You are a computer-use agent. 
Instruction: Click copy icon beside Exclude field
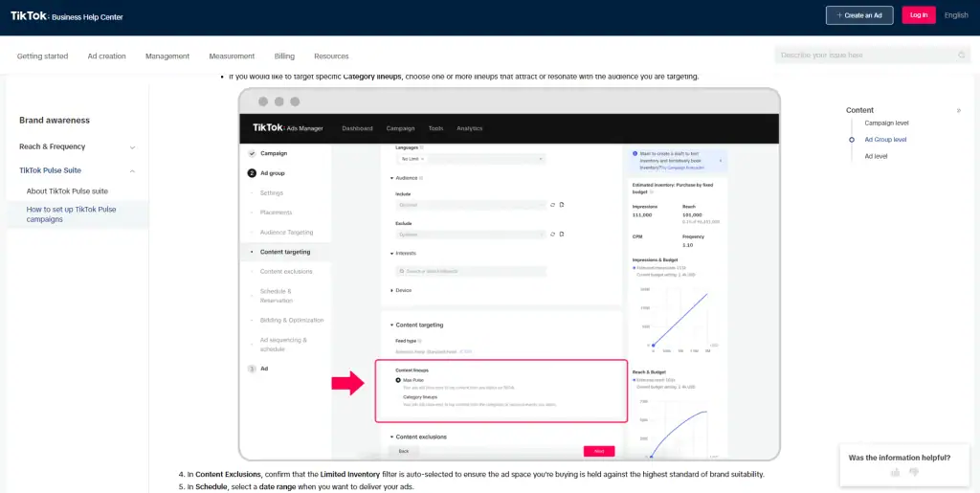[x=561, y=235]
